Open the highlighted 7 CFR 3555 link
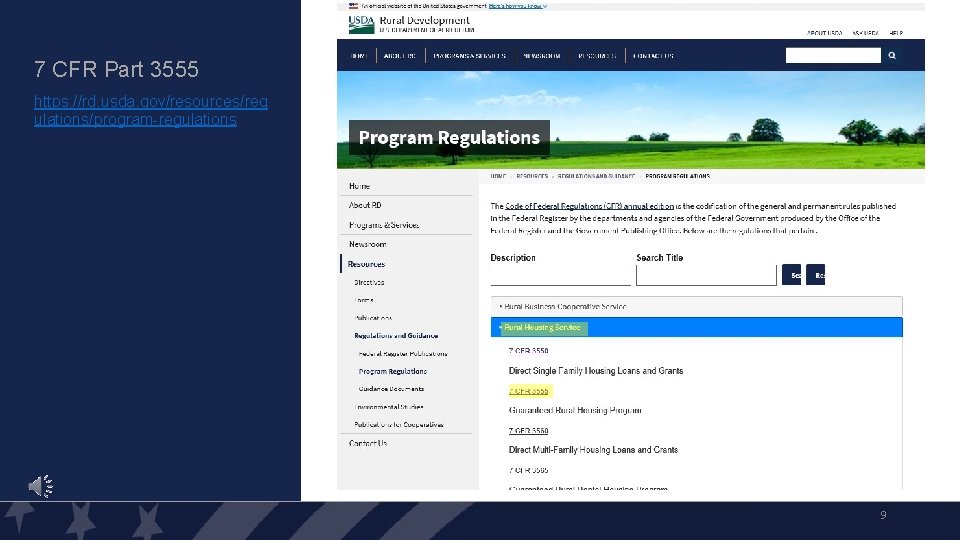Screen dimensions: 960x540 (x=529, y=391)
